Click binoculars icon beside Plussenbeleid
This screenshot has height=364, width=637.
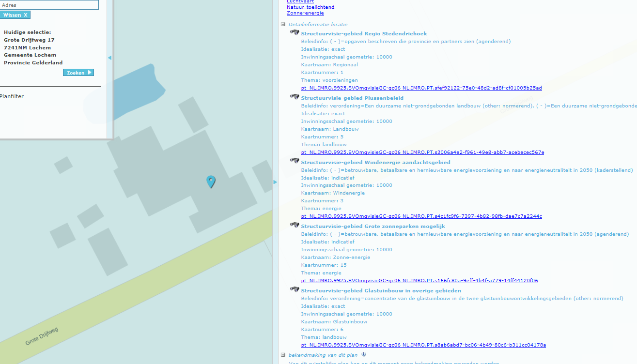tap(295, 97)
